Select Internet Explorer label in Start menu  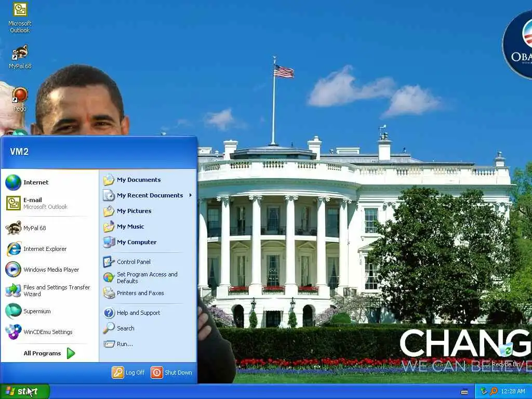pos(45,249)
